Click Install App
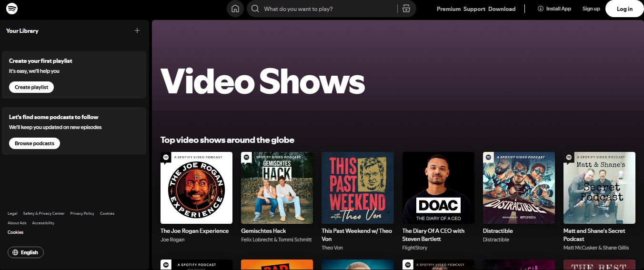644x270 pixels. point(554,9)
